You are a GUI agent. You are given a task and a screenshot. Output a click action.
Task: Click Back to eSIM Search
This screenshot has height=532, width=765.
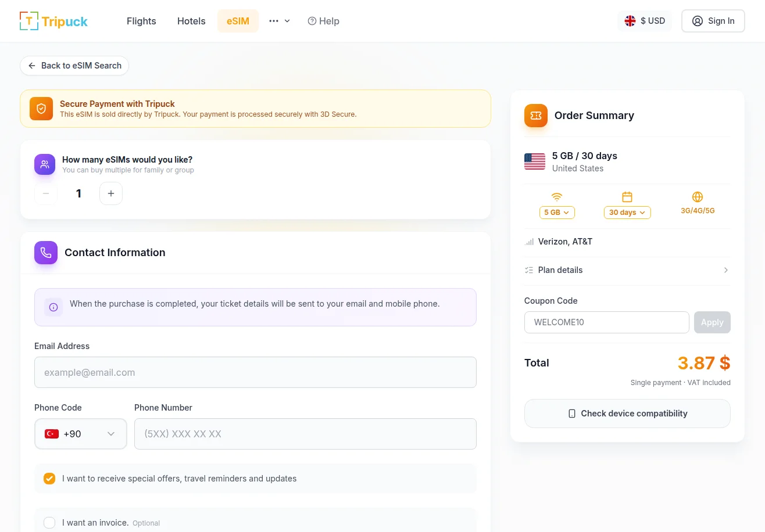(x=74, y=66)
